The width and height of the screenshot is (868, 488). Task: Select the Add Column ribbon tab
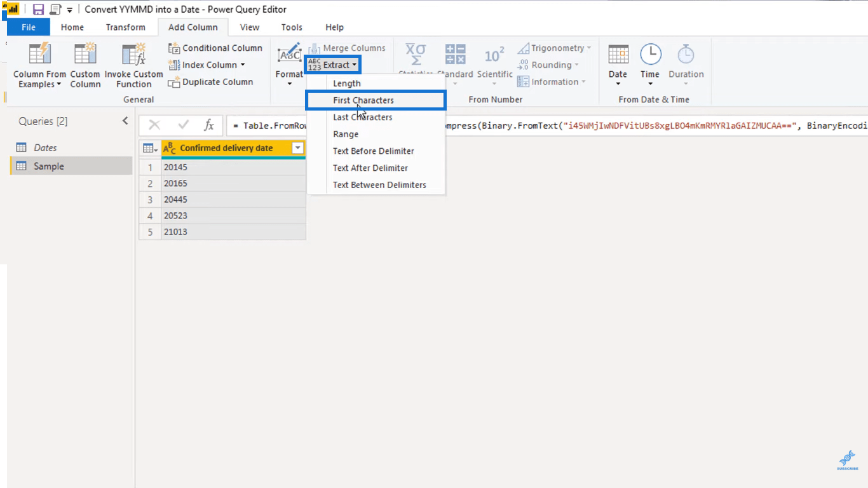click(193, 27)
